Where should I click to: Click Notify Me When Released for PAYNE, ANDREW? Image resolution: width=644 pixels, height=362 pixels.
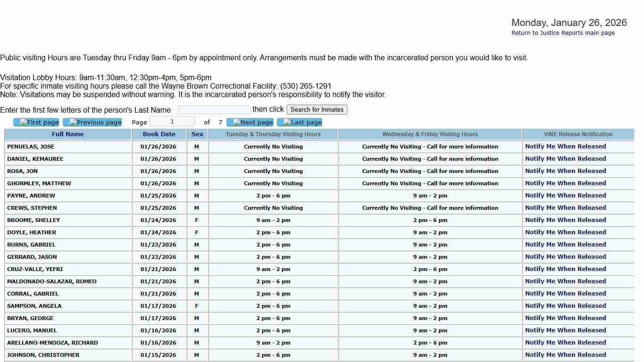(x=565, y=196)
